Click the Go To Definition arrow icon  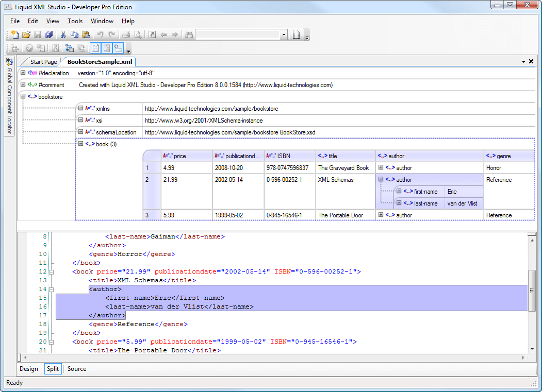tap(152, 35)
